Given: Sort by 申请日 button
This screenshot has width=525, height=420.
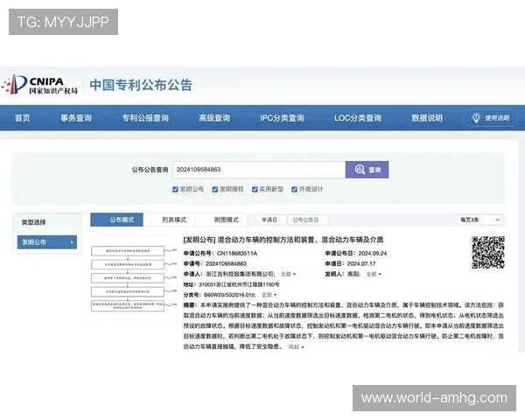Looking at the screenshot, I should 269,220.
